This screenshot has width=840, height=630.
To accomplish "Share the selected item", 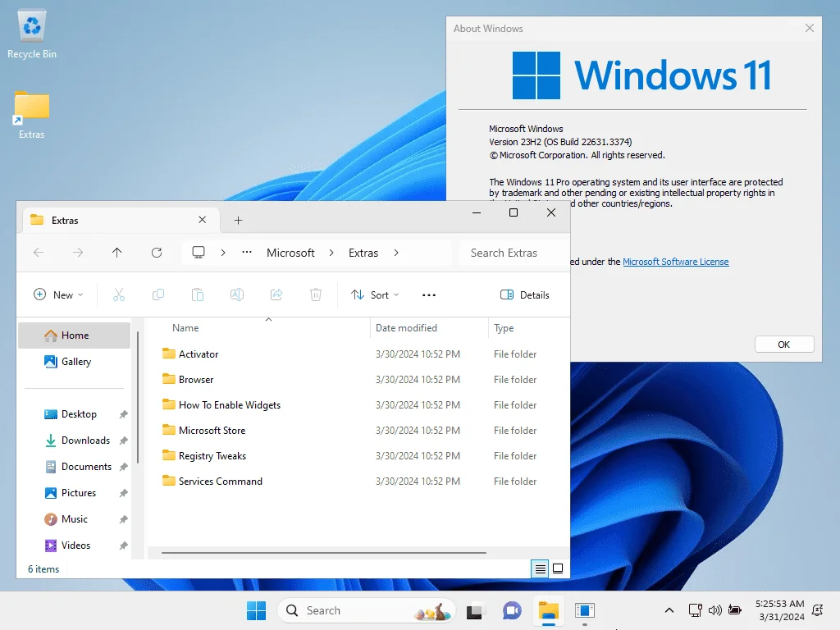I will (x=276, y=294).
